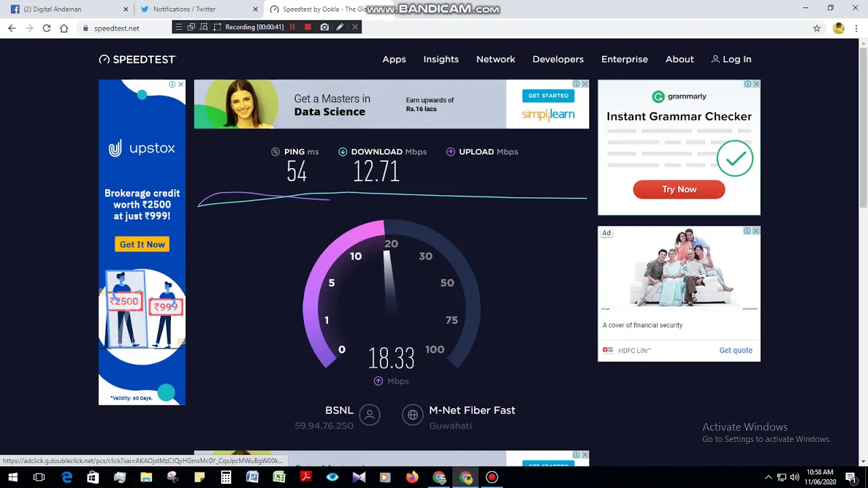Screen dimensions: 868x488
Task: Open the Developers menu
Action: click(x=558, y=60)
